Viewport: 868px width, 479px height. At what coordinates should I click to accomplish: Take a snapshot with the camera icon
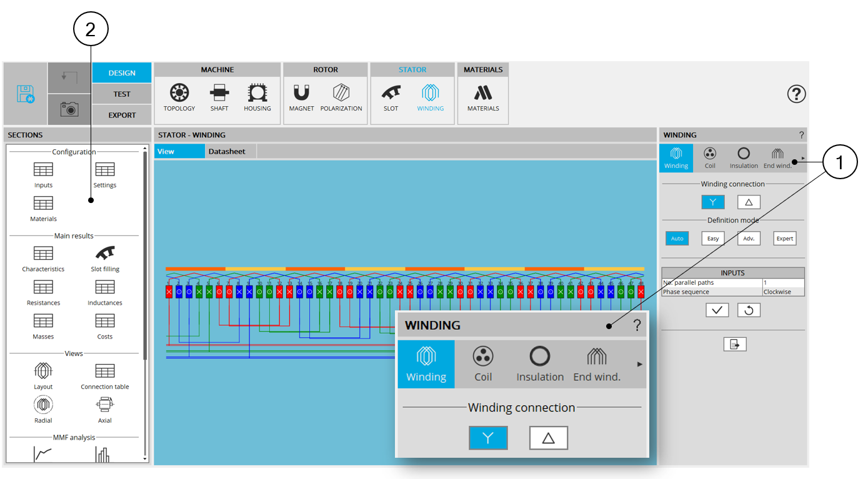pyautogui.click(x=69, y=109)
